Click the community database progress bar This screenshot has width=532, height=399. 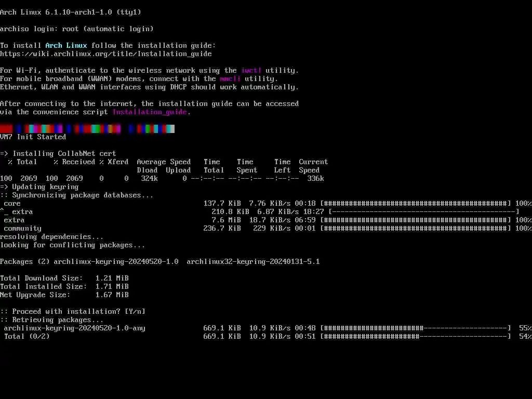[x=416, y=229]
